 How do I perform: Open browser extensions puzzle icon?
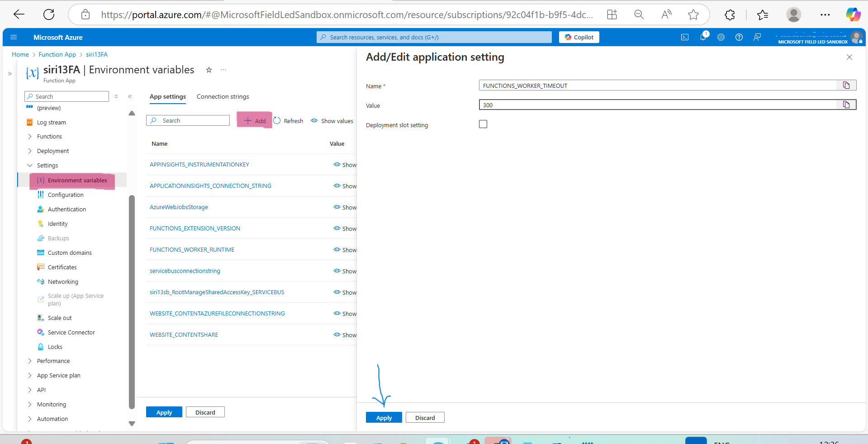[730, 15]
